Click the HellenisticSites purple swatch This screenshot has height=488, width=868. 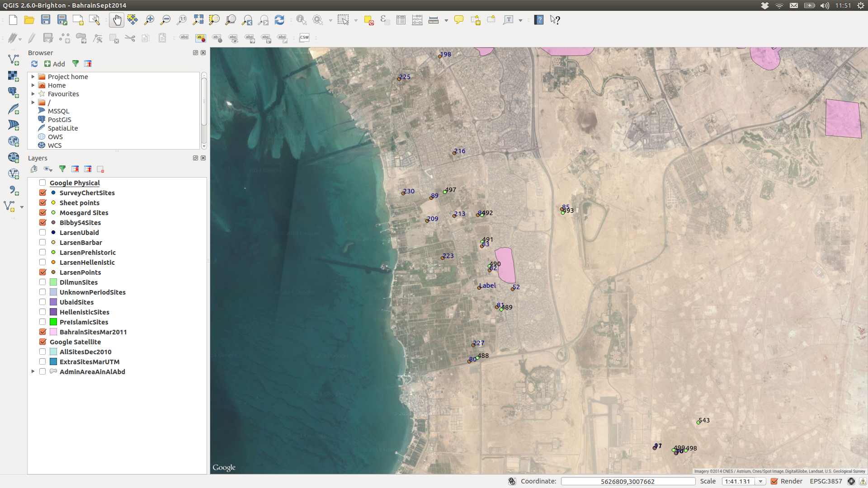click(53, 312)
